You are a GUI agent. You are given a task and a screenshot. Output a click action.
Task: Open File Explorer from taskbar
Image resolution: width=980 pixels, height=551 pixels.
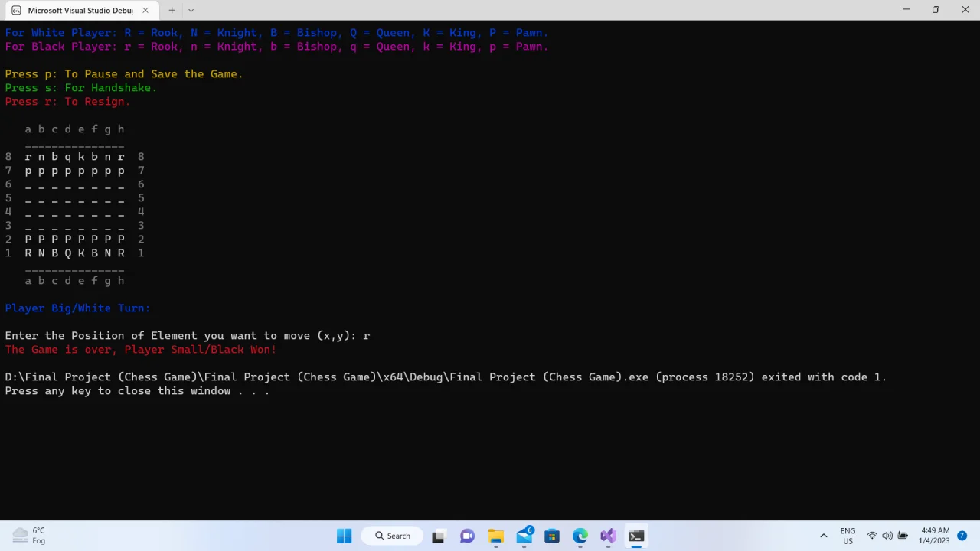495,536
